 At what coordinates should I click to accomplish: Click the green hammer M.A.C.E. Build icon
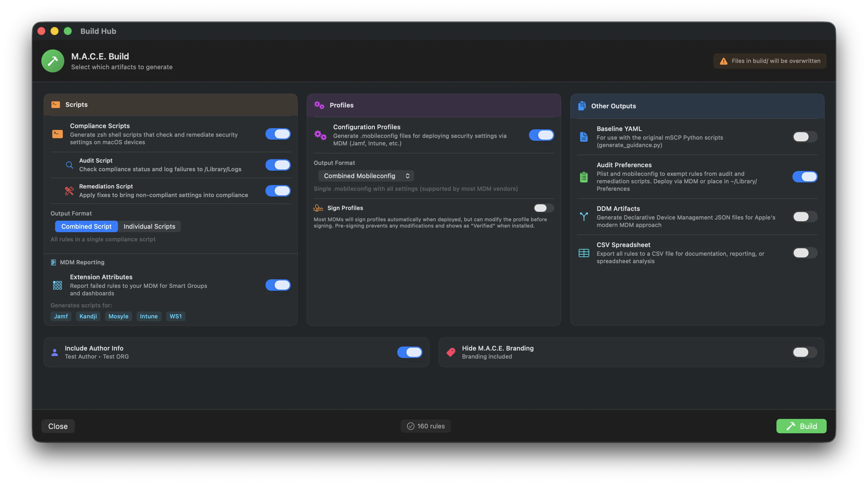pyautogui.click(x=53, y=61)
